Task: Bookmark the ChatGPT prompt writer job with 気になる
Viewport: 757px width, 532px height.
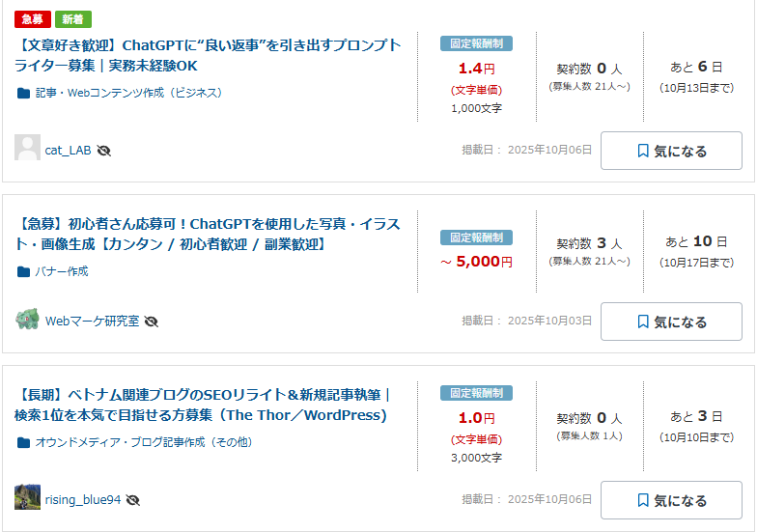Action: click(x=671, y=151)
